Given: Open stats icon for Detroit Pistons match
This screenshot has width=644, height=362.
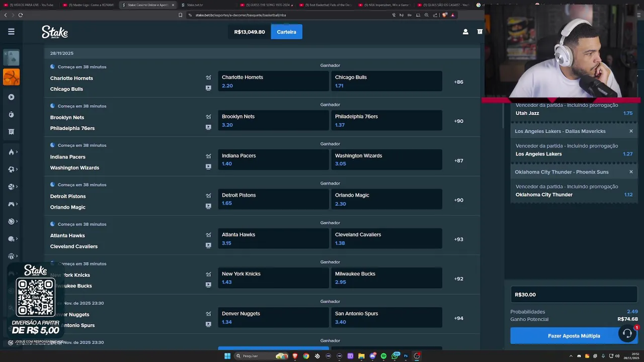Looking at the screenshot, I should [208, 196].
